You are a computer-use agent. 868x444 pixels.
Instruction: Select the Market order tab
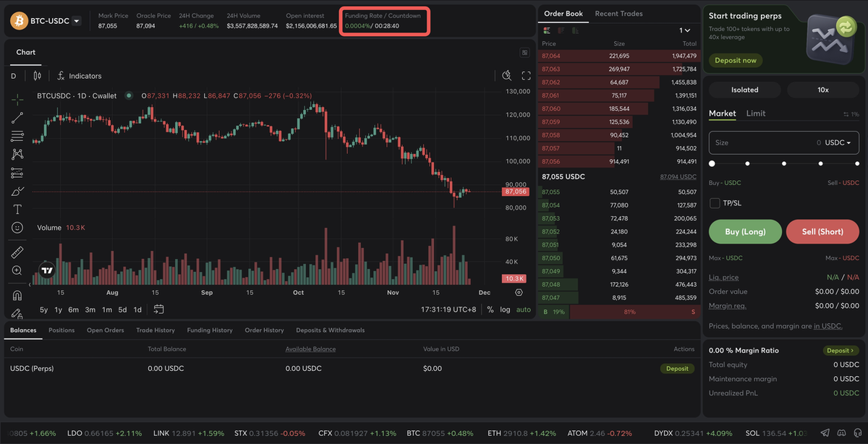pyautogui.click(x=723, y=114)
